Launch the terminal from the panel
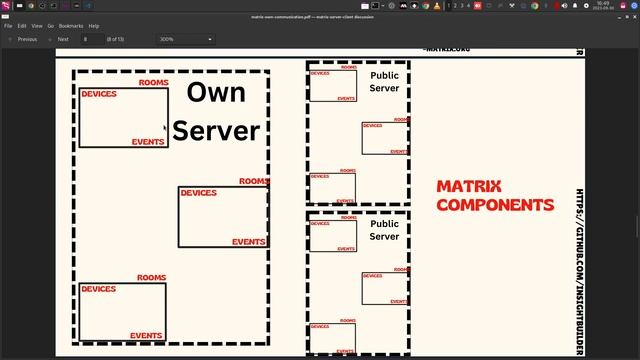The image size is (640, 360). pyautogui.click(x=375, y=6)
